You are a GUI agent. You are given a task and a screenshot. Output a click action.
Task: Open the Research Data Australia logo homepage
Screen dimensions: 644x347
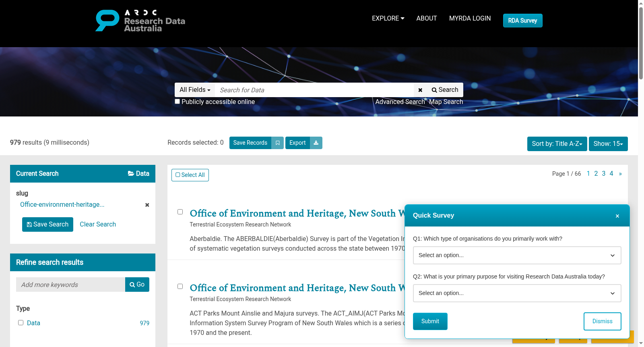click(140, 21)
